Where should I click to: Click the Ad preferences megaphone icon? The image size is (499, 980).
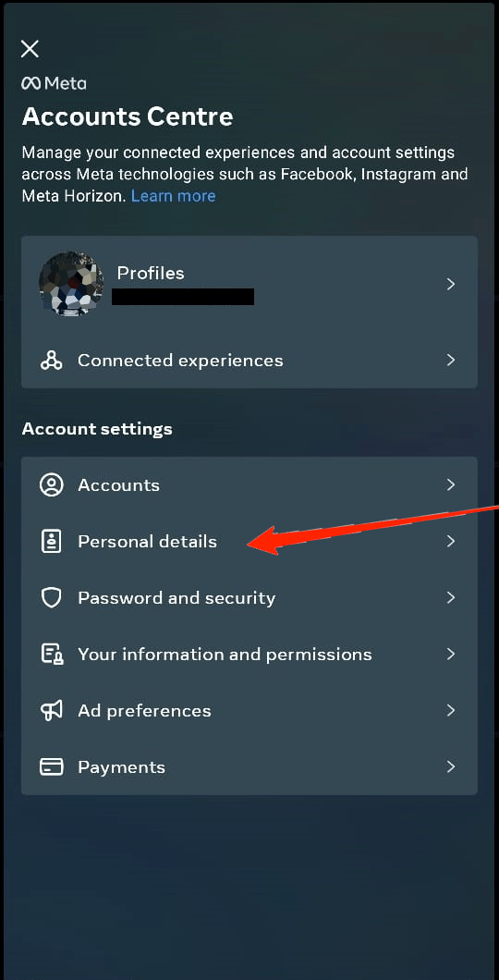point(51,711)
